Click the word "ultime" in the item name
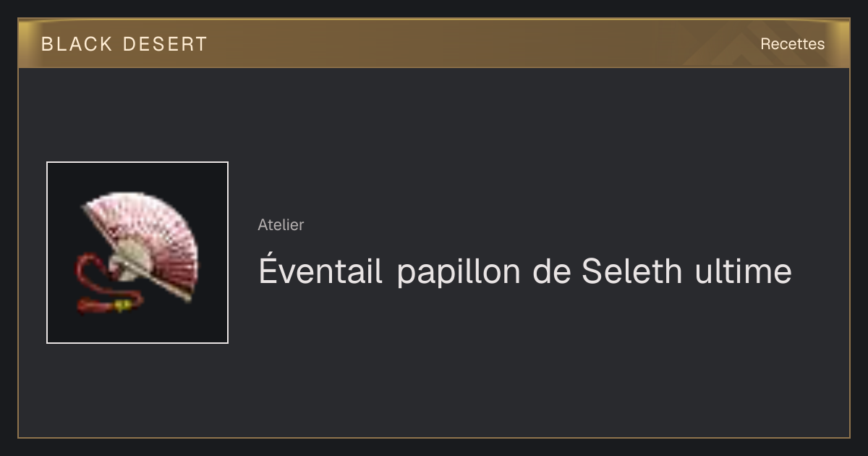The height and width of the screenshot is (456, 868). [744, 271]
